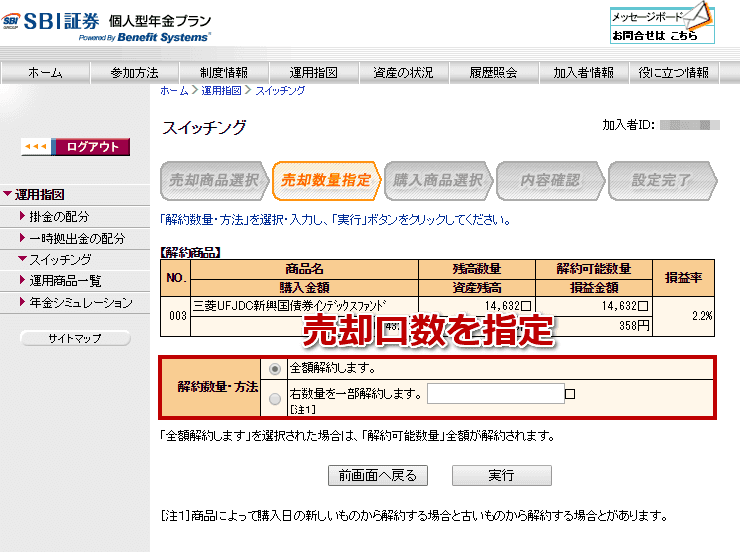Click the 残高数量 column header
The width and height of the screenshot is (740, 552).
pos(477,269)
